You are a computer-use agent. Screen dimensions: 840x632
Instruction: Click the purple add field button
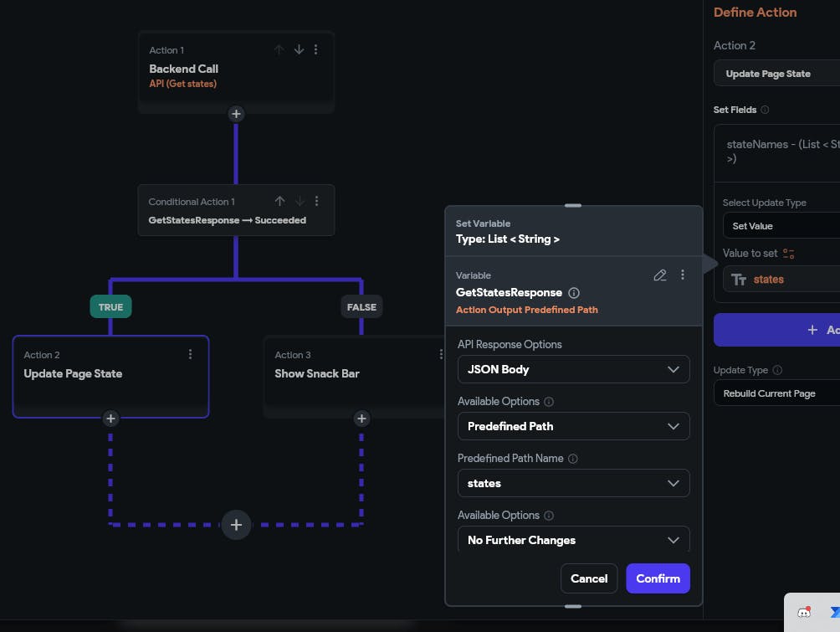click(x=776, y=330)
